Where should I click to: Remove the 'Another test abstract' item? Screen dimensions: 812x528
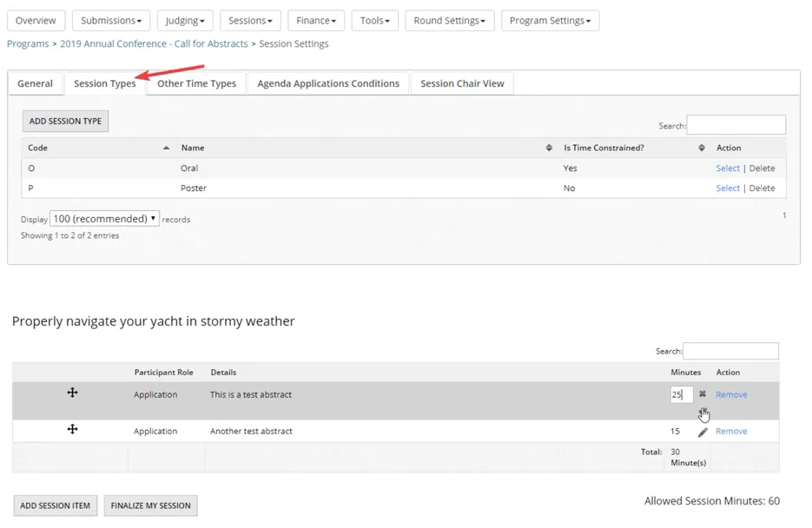(731, 432)
